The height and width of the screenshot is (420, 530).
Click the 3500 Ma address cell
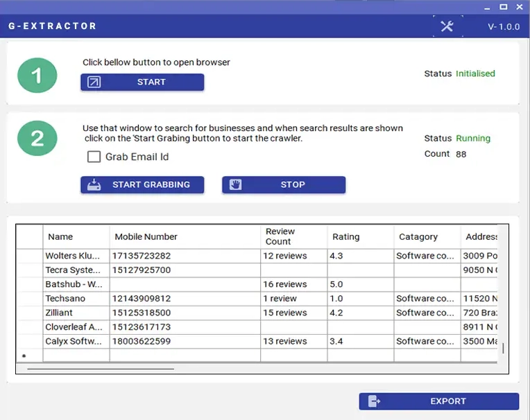pyautogui.click(x=479, y=341)
